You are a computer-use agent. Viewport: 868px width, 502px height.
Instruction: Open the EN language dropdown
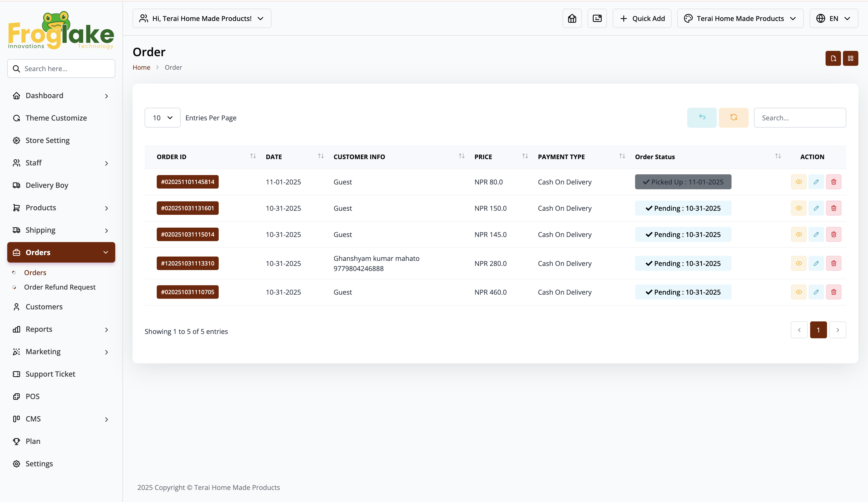coord(833,19)
